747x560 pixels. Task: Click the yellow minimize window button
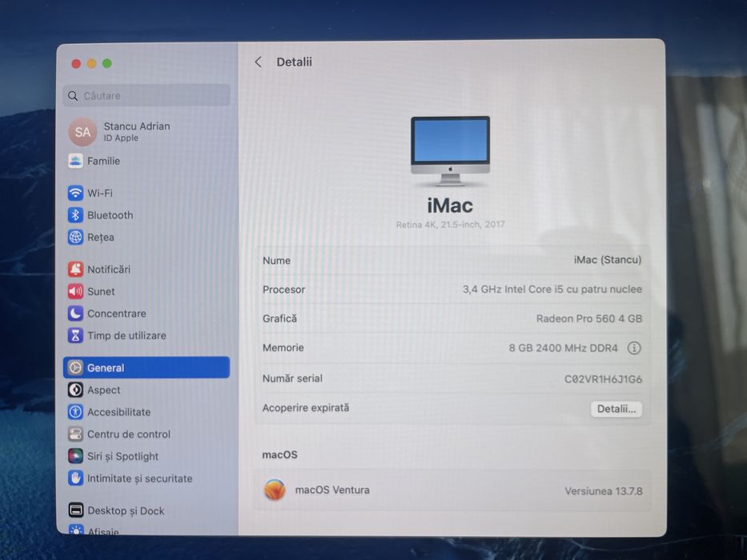tap(91, 63)
